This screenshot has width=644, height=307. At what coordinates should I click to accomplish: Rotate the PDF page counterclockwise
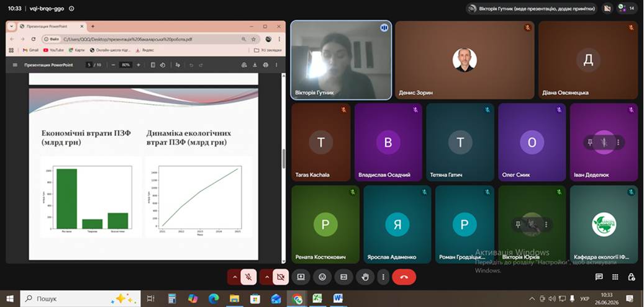(163, 65)
